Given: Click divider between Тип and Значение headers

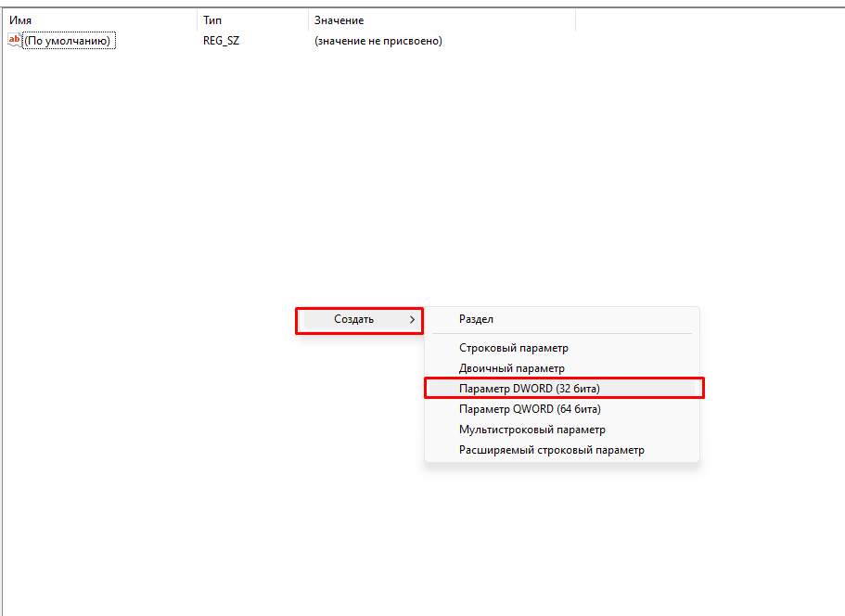Looking at the screenshot, I should [308, 20].
